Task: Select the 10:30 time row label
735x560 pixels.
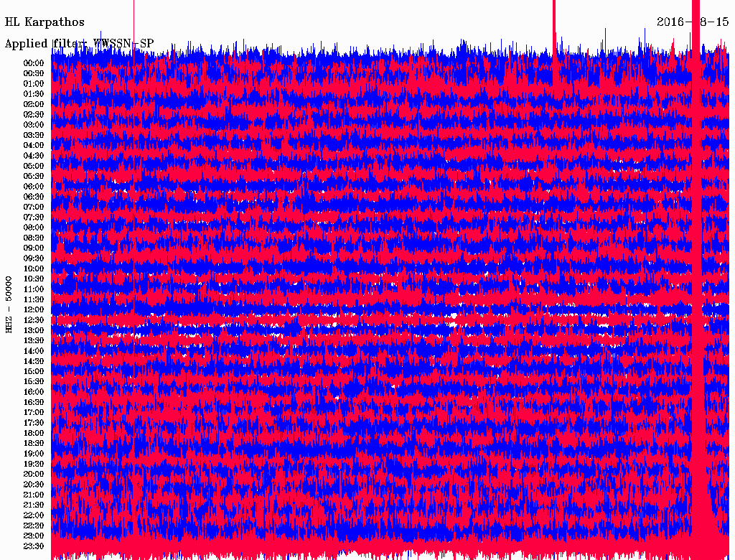Action: pos(34,279)
